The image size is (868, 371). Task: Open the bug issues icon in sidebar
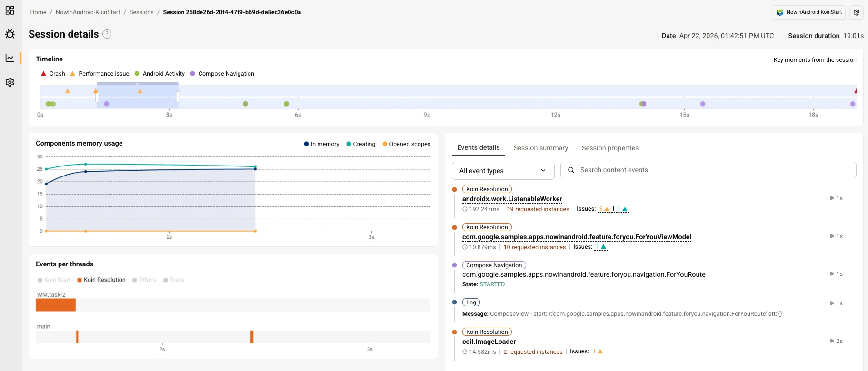[10, 34]
